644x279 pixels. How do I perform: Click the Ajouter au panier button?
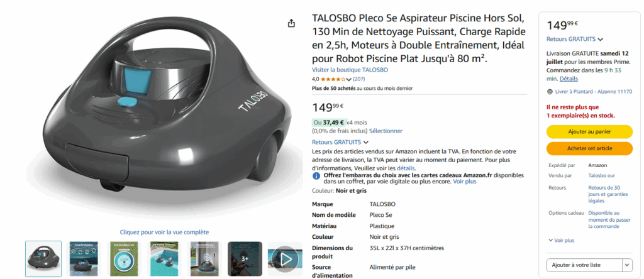click(589, 132)
